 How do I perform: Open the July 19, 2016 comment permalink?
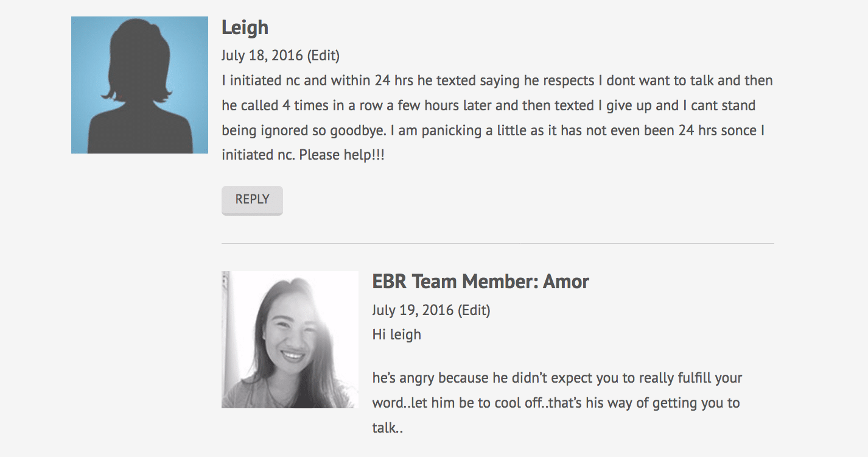(x=413, y=310)
